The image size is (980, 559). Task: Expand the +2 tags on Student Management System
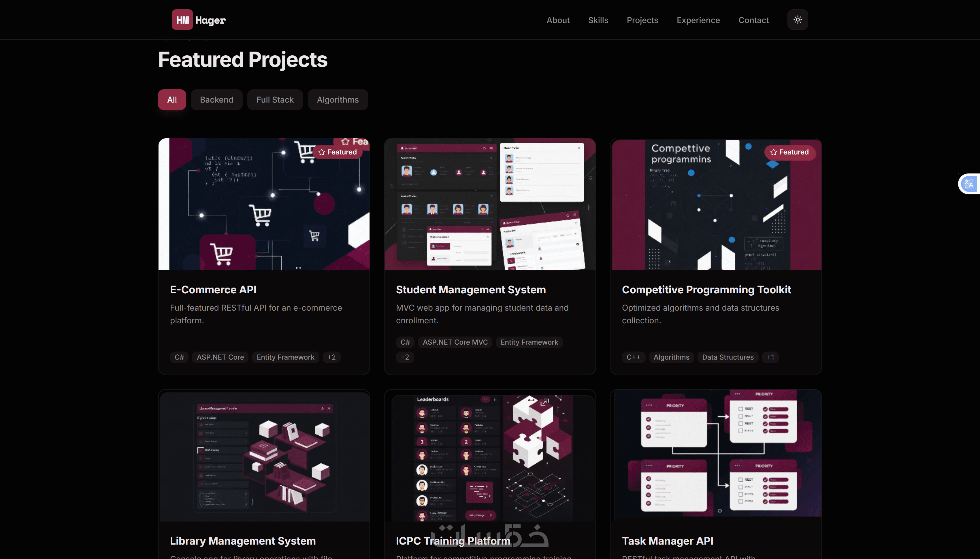coord(405,357)
